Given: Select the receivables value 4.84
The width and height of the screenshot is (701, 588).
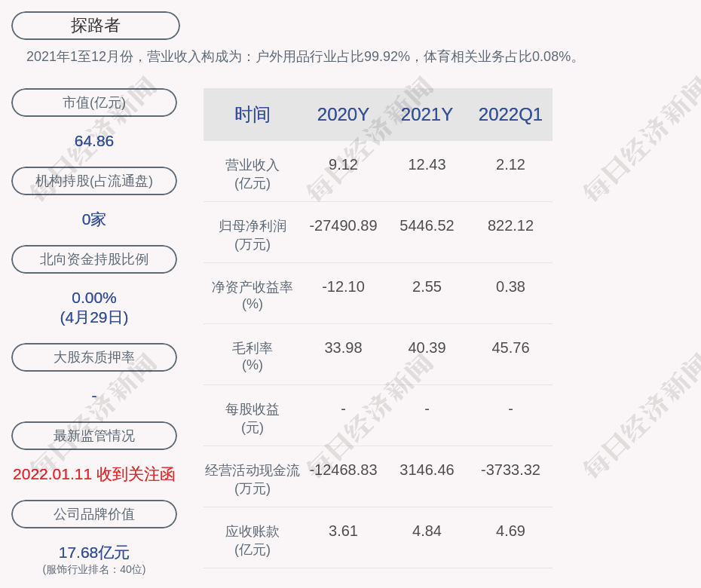Looking at the screenshot, I should [x=427, y=531].
